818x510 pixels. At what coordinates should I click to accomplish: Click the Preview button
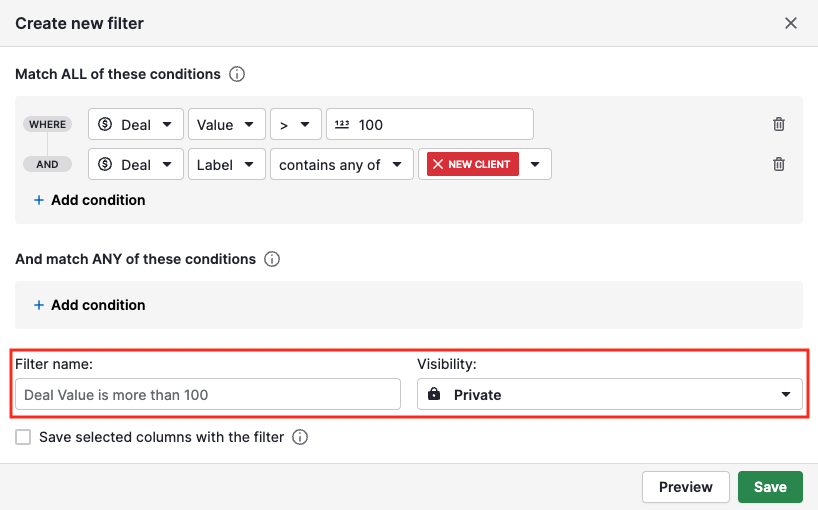pyautogui.click(x=685, y=487)
